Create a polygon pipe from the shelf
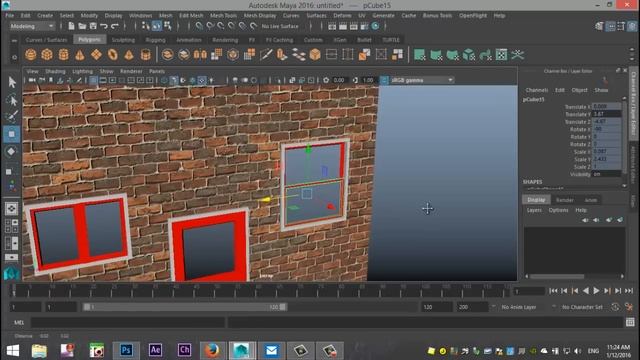The image size is (640, 360). (145, 54)
